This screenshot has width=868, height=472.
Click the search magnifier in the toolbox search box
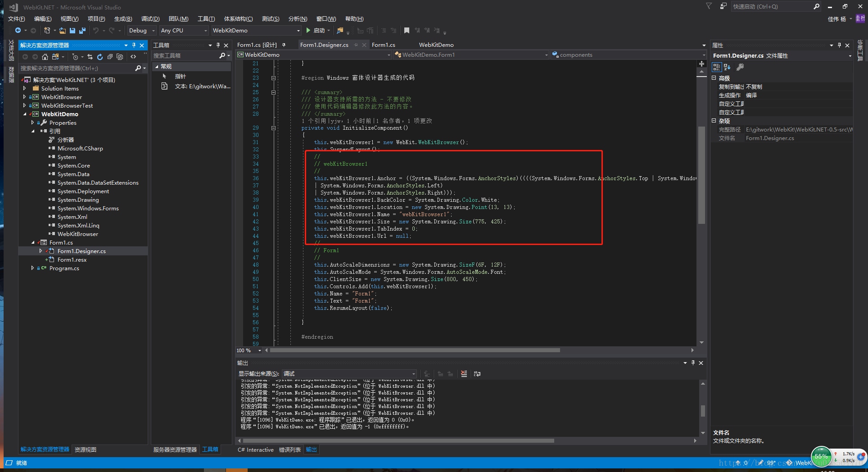pos(222,55)
